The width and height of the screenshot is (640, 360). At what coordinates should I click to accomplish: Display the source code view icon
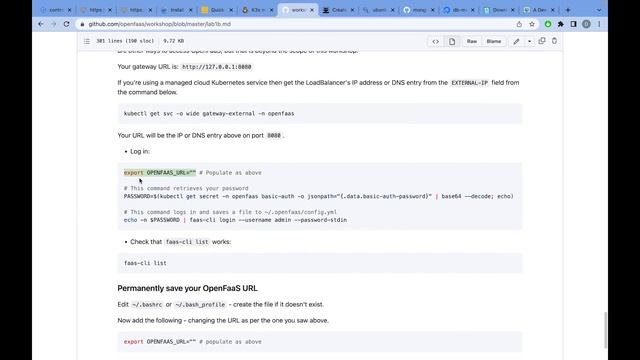[436, 41]
